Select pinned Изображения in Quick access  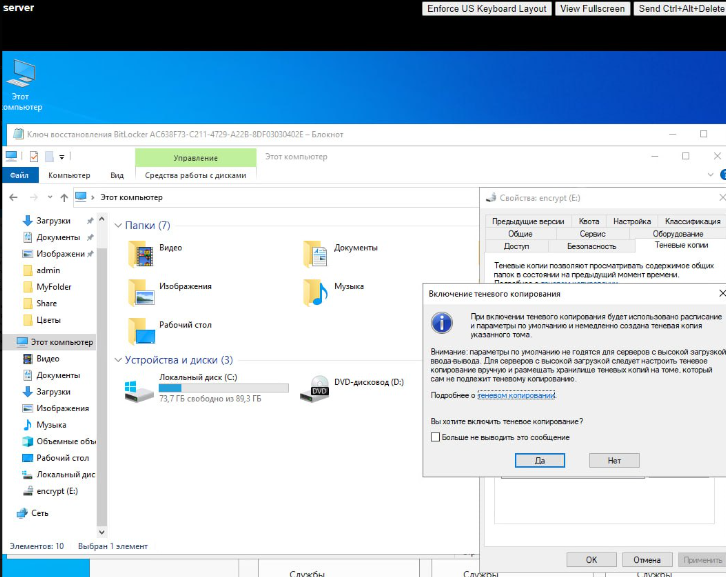(58, 254)
